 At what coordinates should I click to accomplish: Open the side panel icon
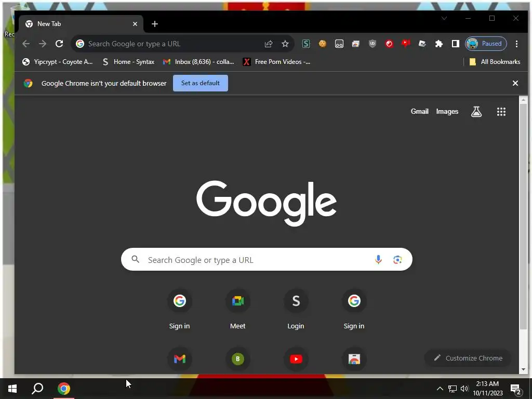(x=455, y=44)
